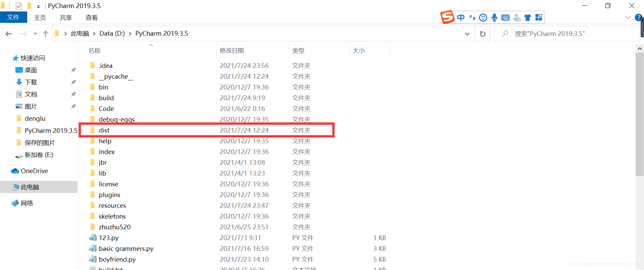Image resolution: width=644 pixels, height=270 pixels.
Task: Click pin icon next to 桌面
Action: pyautogui.click(x=73, y=70)
